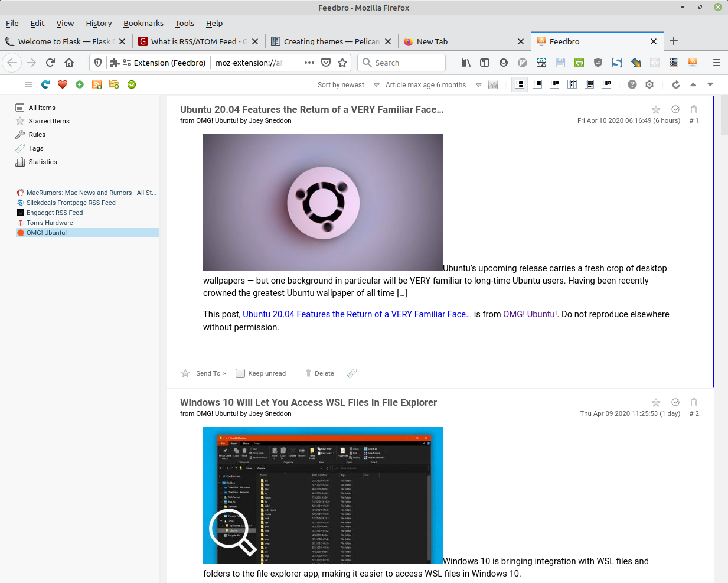Image resolution: width=728 pixels, height=583 pixels.
Task: Select the Tom's Hardware feed
Action: pos(50,223)
